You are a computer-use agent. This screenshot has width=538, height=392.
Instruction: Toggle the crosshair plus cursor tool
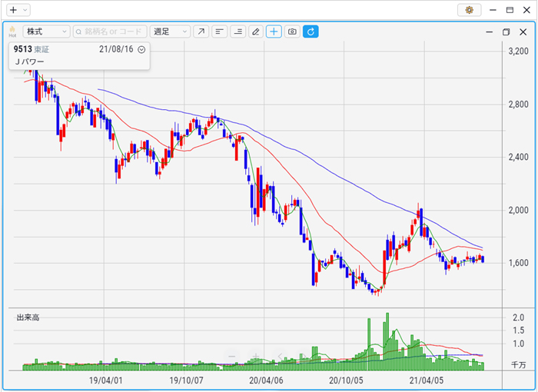click(274, 32)
